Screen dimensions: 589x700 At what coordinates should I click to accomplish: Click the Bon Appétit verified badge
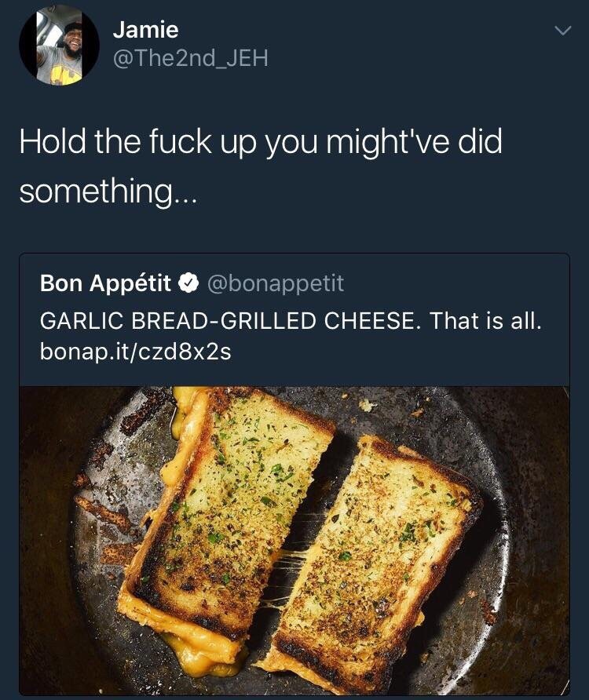(188, 283)
